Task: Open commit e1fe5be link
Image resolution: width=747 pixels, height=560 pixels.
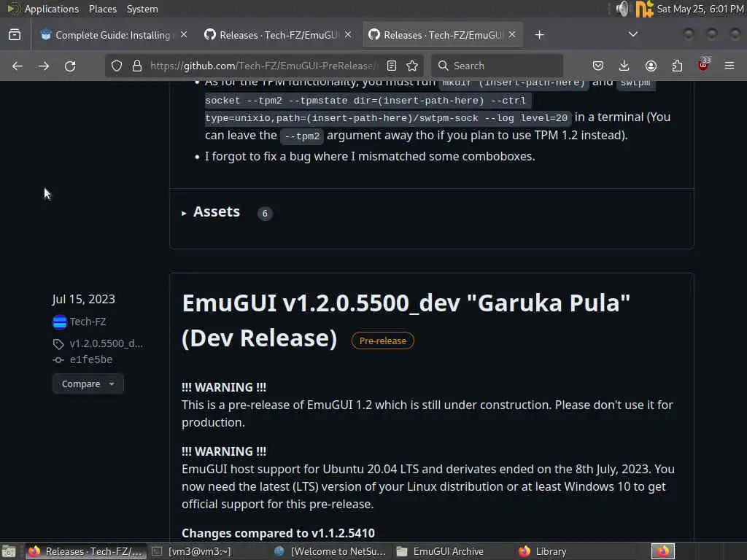Action: pos(91,360)
